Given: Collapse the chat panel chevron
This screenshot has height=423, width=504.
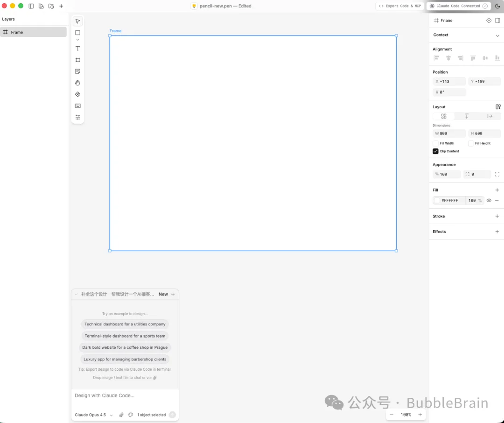Looking at the screenshot, I should (76, 294).
